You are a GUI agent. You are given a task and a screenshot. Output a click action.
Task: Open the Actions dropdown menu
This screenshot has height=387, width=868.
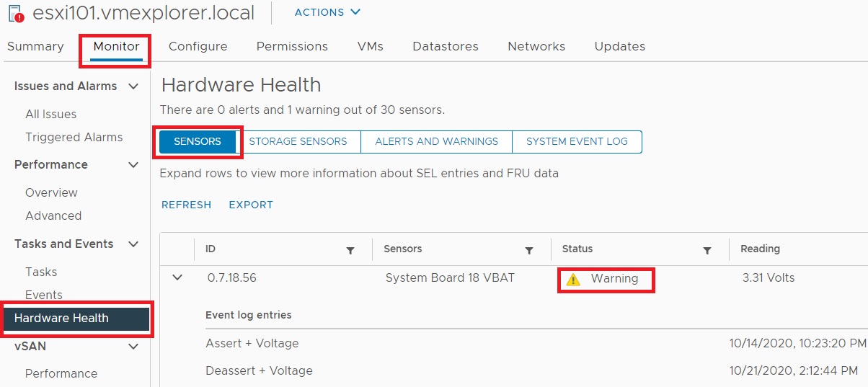click(x=327, y=12)
